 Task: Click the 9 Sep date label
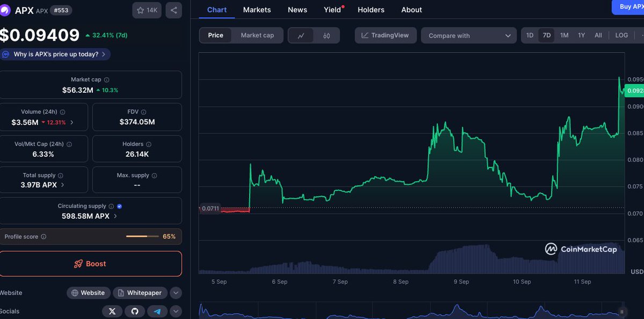[462, 281]
